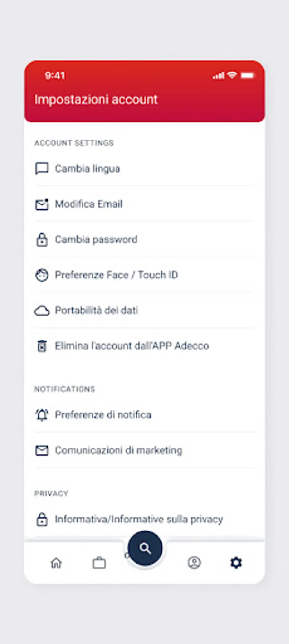This screenshot has height=644, width=289.
Task: Select Elimina l'account dall'APP Adecco
Action: point(132,346)
